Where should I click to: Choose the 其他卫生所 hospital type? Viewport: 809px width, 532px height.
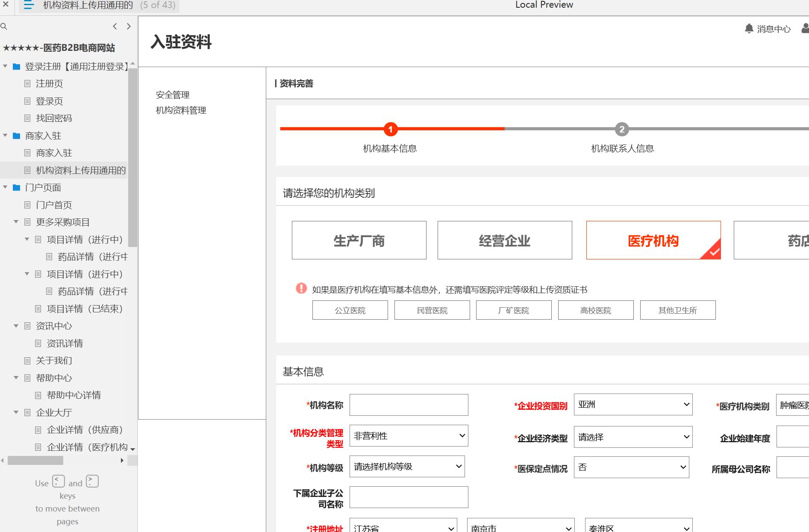678,310
